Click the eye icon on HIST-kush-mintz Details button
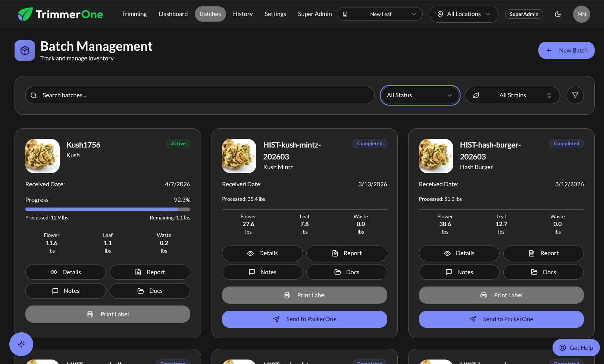 click(x=250, y=253)
